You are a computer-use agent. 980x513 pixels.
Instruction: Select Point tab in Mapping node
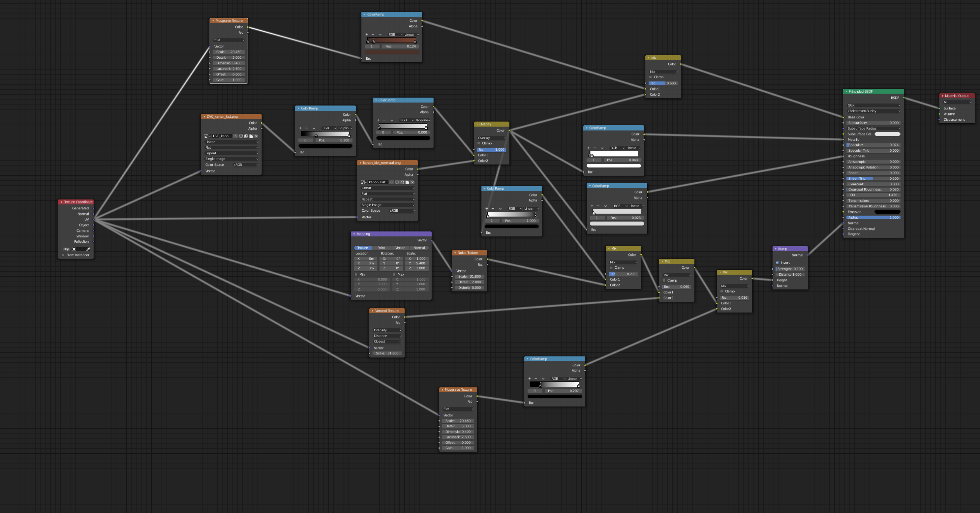tap(381, 248)
